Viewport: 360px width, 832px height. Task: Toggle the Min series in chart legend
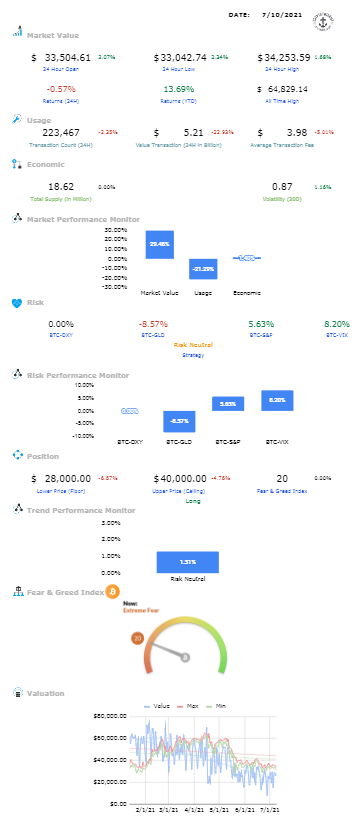(x=215, y=706)
